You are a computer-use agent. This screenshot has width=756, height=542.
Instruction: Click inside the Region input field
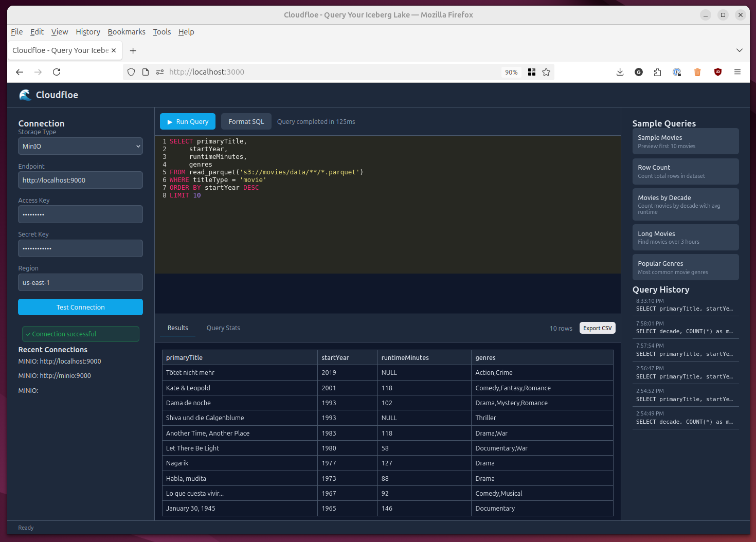coord(80,282)
